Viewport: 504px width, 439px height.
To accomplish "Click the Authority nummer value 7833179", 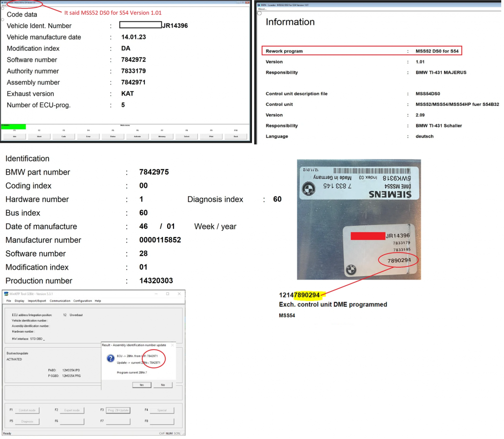I will pyautogui.click(x=134, y=71).
